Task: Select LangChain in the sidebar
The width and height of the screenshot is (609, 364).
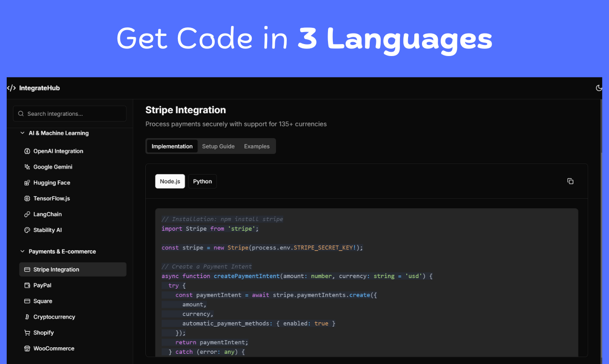Action: click(73, 215)
